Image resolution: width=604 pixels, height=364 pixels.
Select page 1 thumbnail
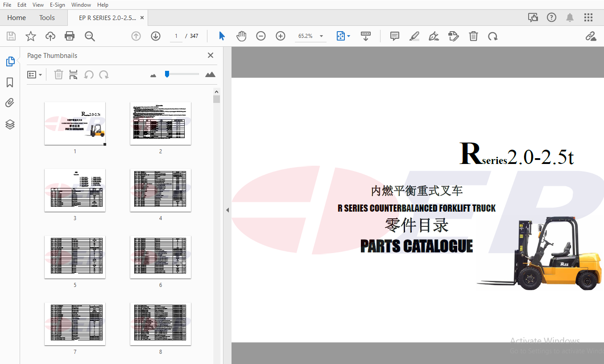[x=75, y=123]
